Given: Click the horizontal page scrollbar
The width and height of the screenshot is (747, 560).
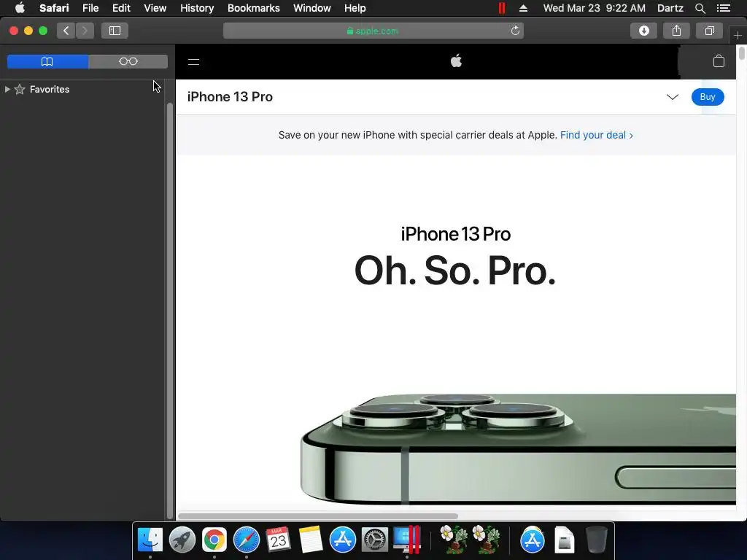Looking at the screenshot, I should click(318, 516).
